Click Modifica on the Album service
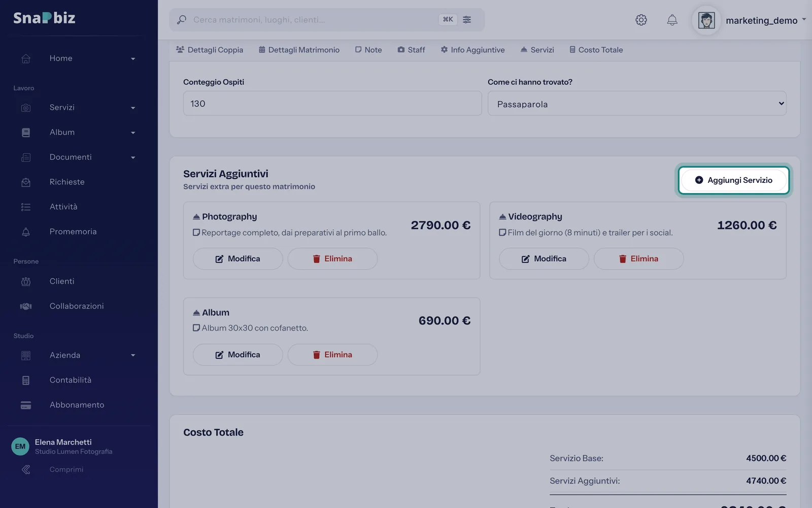812x508 pixels. point(238,355)
